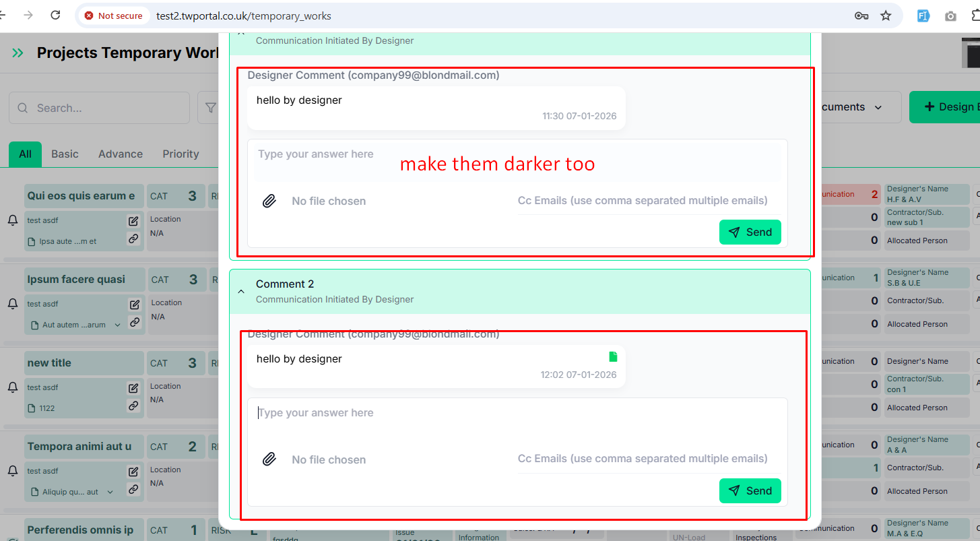The width and height of the screenshot is (980, 541).
Task: Expand the Aut autem ...arum file dropdown
Action: 118,325
